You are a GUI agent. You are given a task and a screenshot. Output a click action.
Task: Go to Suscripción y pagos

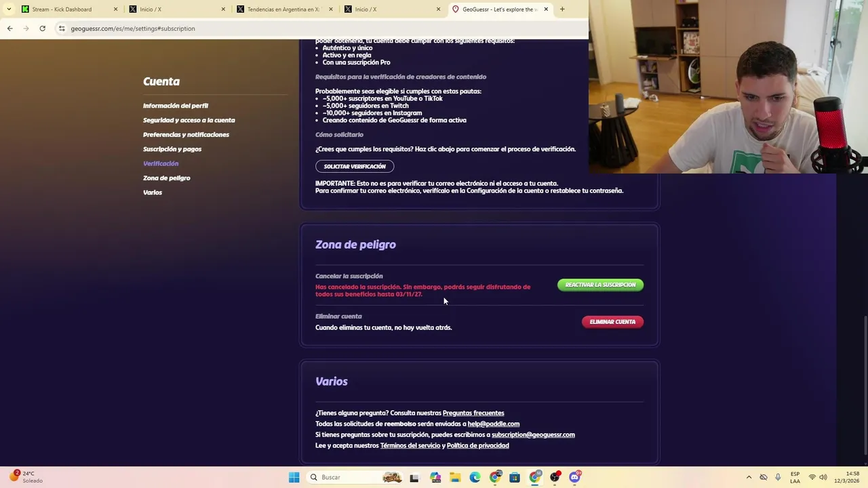point(172,149)
